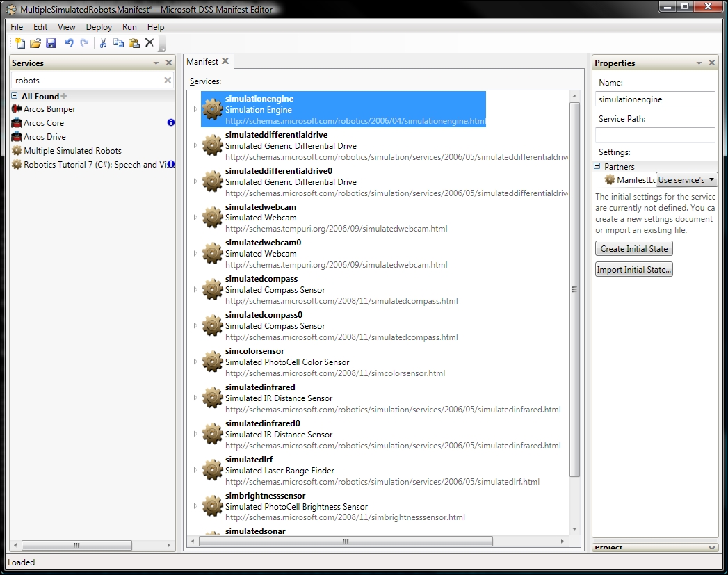
Task: Click the Name field containing simulationengine
Action: 655,99
